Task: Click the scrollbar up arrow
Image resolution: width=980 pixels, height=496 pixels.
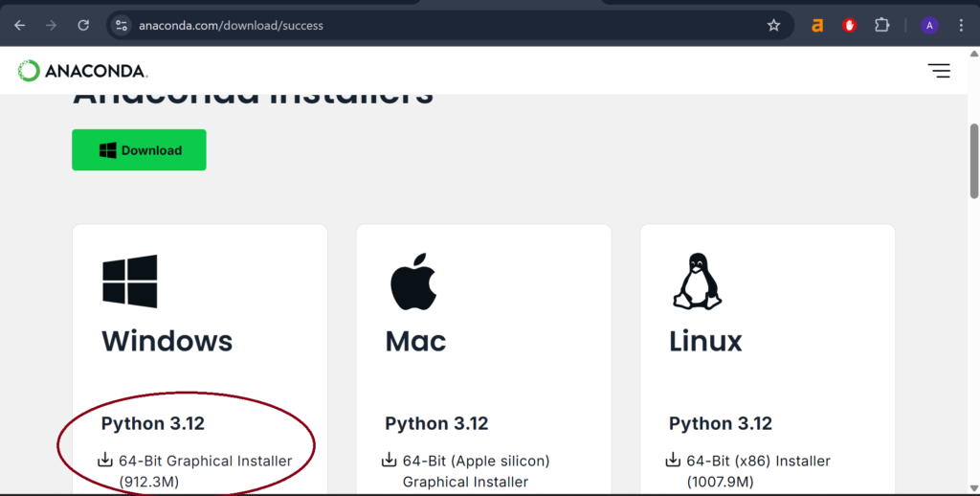Action: pos(974,54)
